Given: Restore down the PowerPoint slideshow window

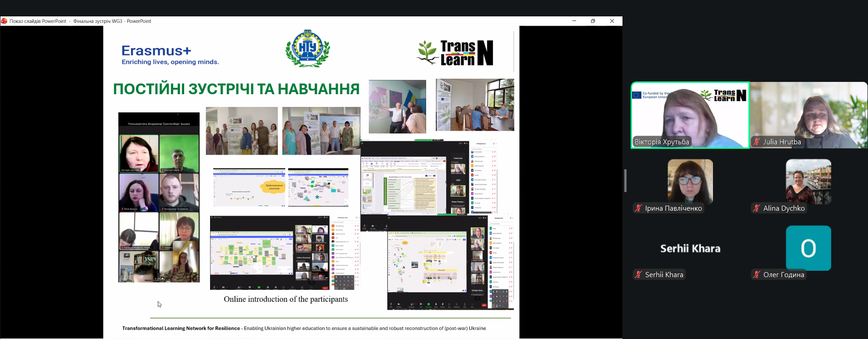Looking at the screenshot, I should point(593,21).
